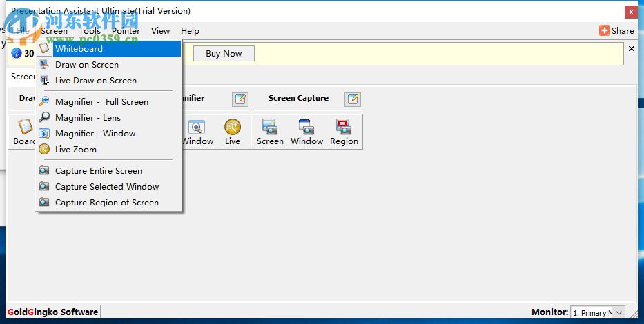Click the trial info icon
Viewport: 644px width, 324px height.
click(x=17, y=53)
